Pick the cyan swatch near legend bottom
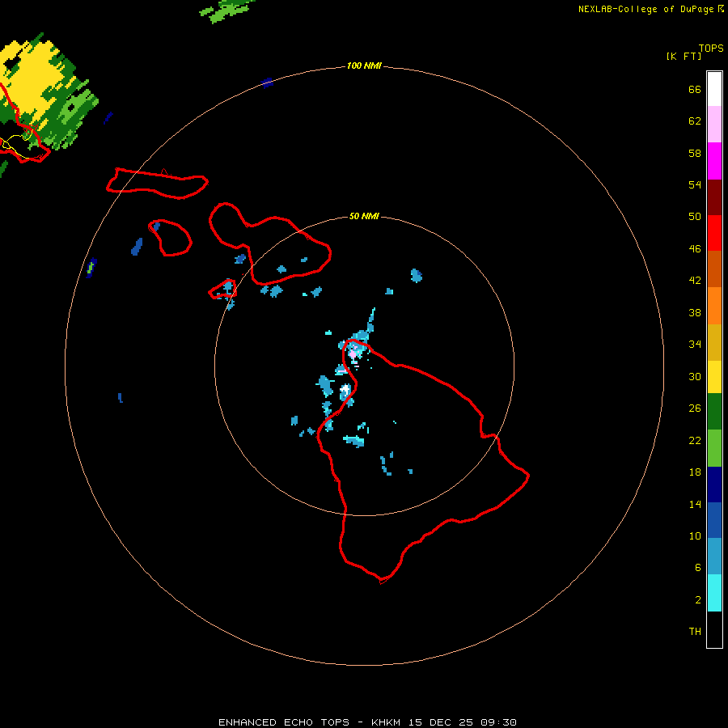The image size is (728, 728). pos(714,593)
